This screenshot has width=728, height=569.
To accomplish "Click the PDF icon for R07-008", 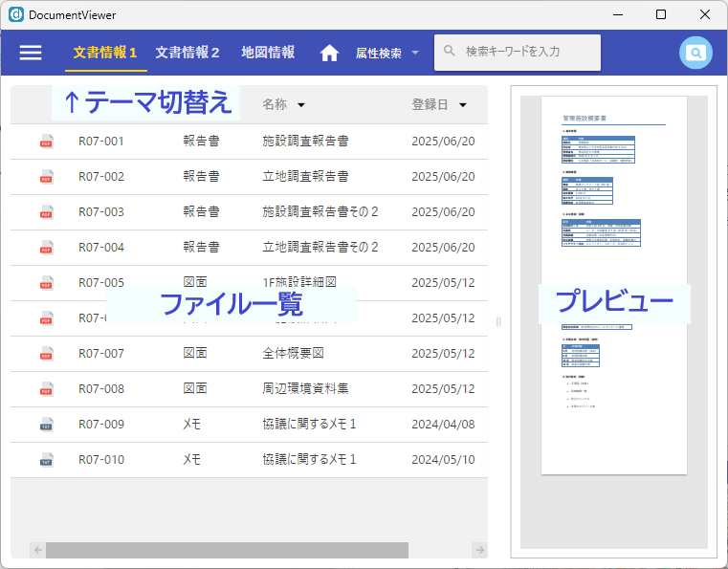I will (x=47, y=389).
